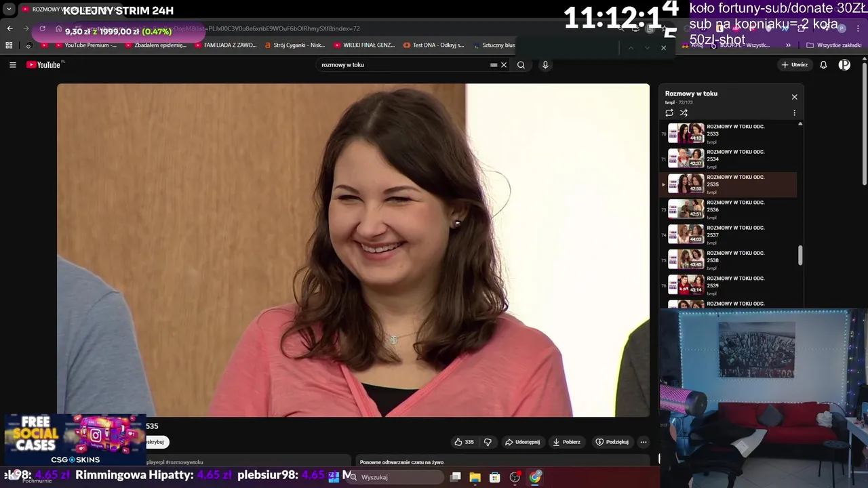Click the playlist scroll-up arrow

(800, 124)
